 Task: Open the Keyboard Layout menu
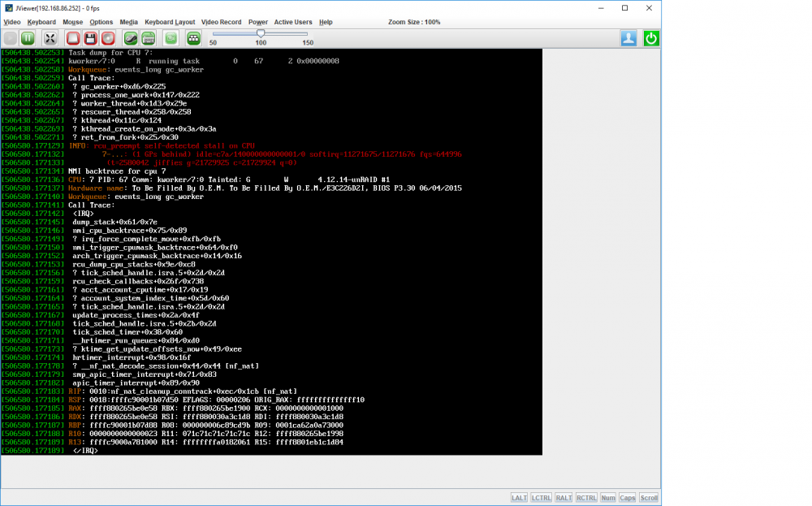coord(170,22)
